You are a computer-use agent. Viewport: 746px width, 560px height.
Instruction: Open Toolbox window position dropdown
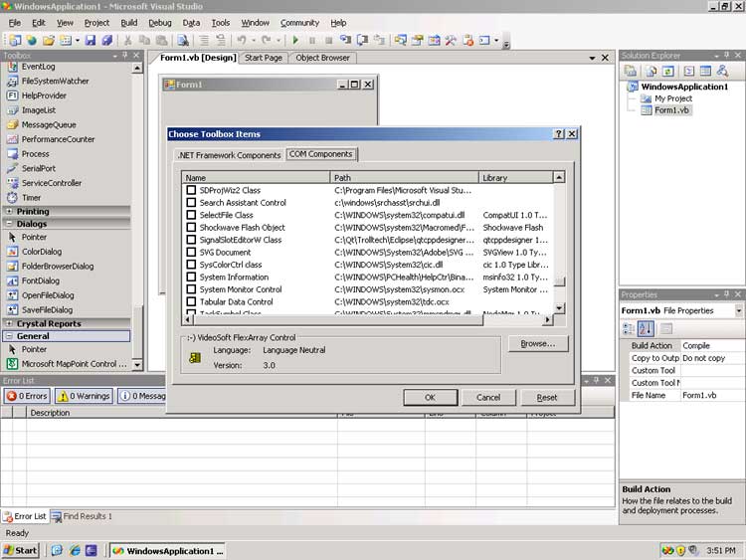click(114, 56)
